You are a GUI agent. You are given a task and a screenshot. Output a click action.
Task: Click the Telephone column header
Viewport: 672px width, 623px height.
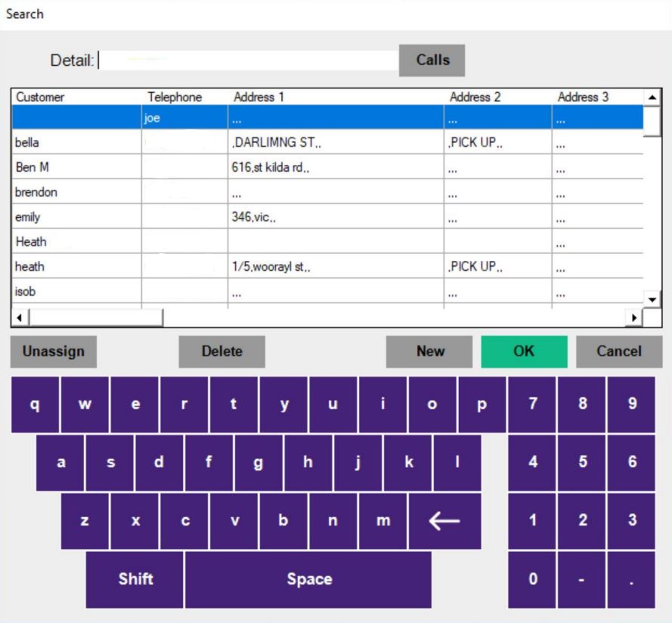(x=175, y=97)
